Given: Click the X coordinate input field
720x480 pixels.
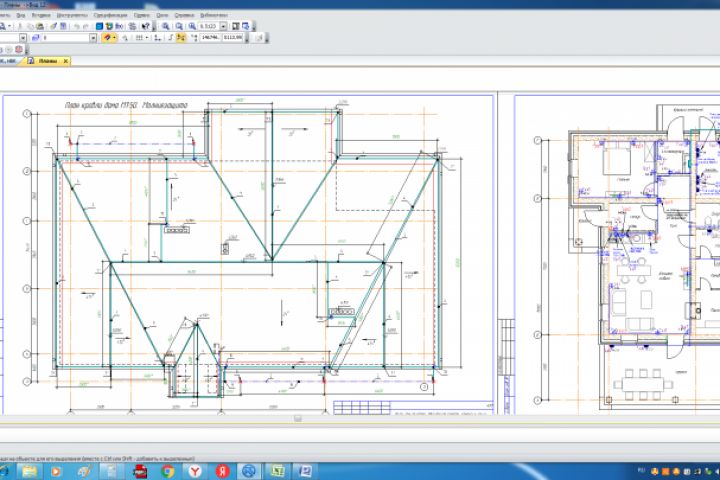Looking at the screenshot, I should [211, 37].
